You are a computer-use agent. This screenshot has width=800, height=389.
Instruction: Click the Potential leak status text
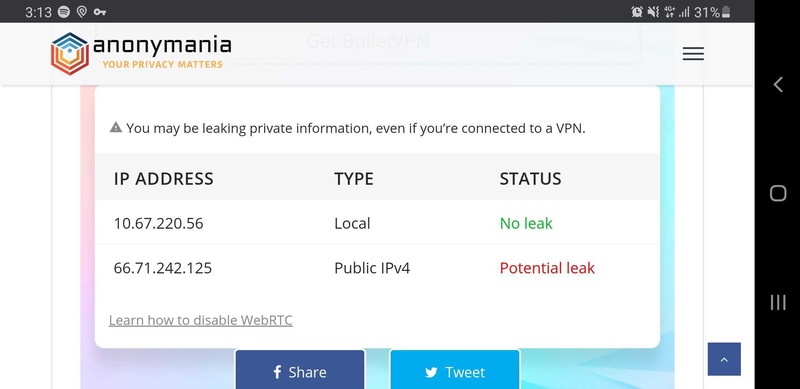547,268
